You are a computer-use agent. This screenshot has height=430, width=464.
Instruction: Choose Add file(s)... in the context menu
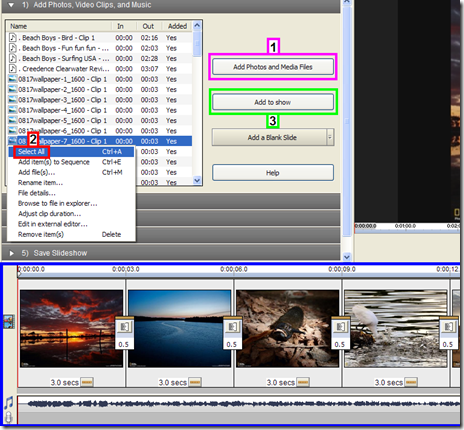click(x=71, y=172)
